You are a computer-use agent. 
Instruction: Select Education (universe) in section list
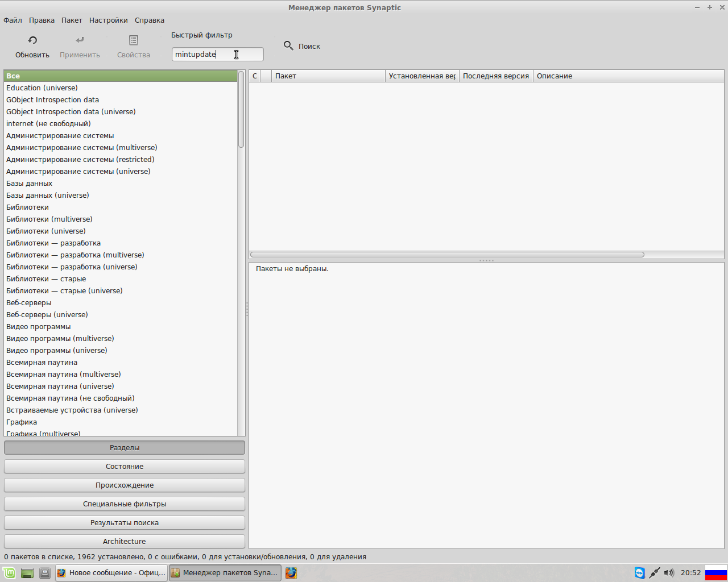click(x=42, y=88)
